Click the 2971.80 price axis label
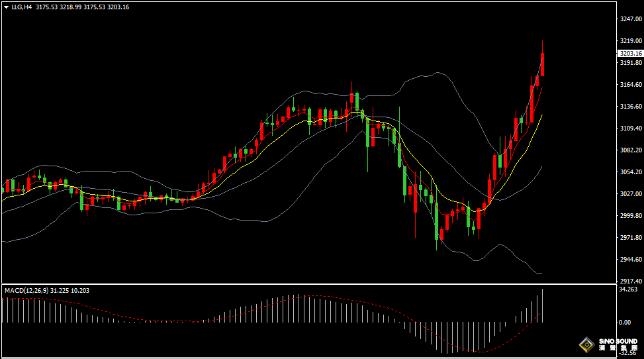This screenshot has height=359, width=644. point(629,237)
